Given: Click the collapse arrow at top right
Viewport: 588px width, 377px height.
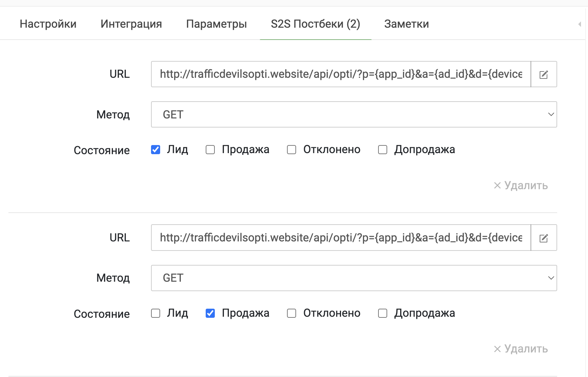Looking at the screenshot, I should point(580,24).
